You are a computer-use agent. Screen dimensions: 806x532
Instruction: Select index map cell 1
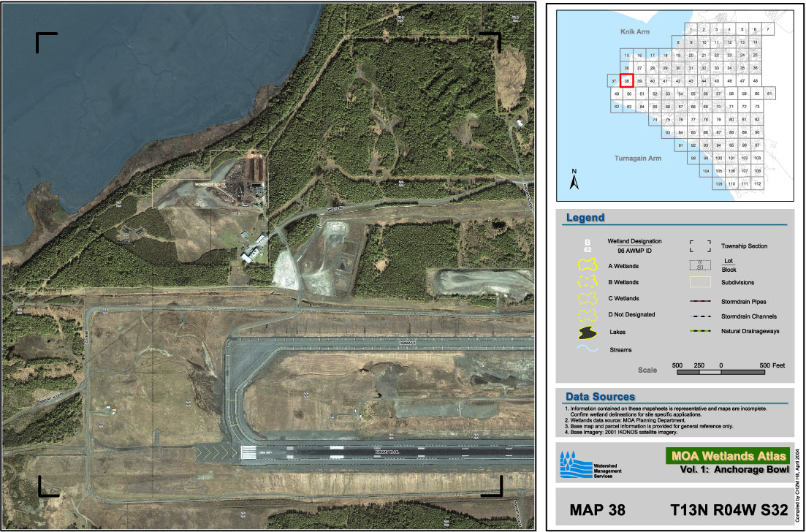click(x=691, y=29)
